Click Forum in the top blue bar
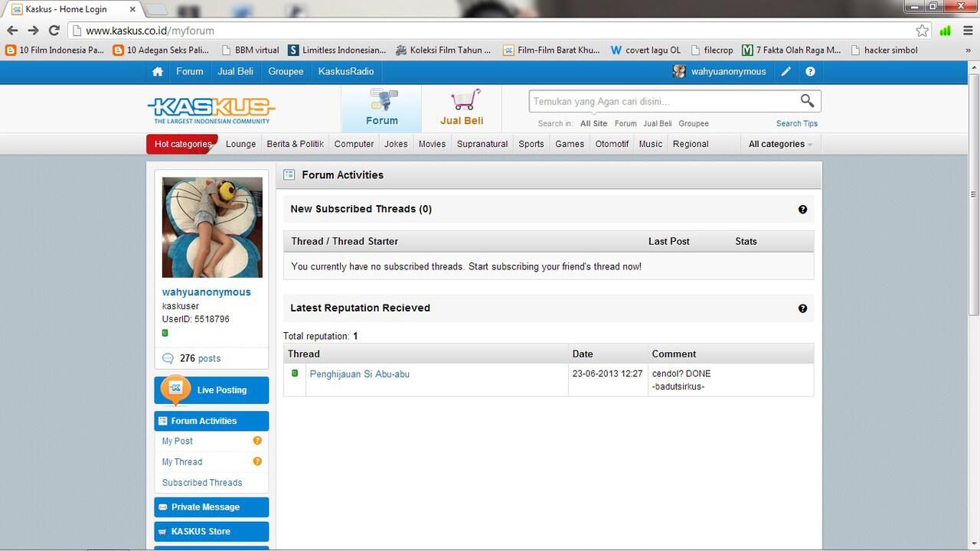 point(190,71)
